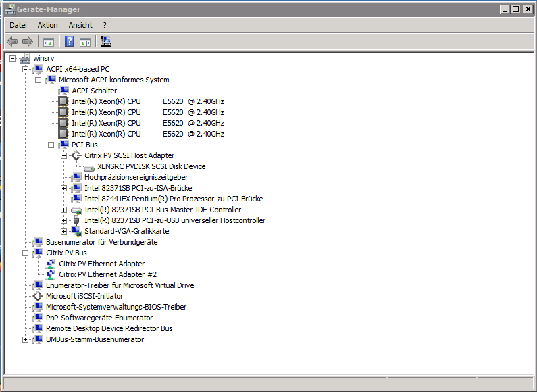537x392 pixels.
Task: Collapse Microsoft ACPI-konformes System node
Action: point(38,80)
